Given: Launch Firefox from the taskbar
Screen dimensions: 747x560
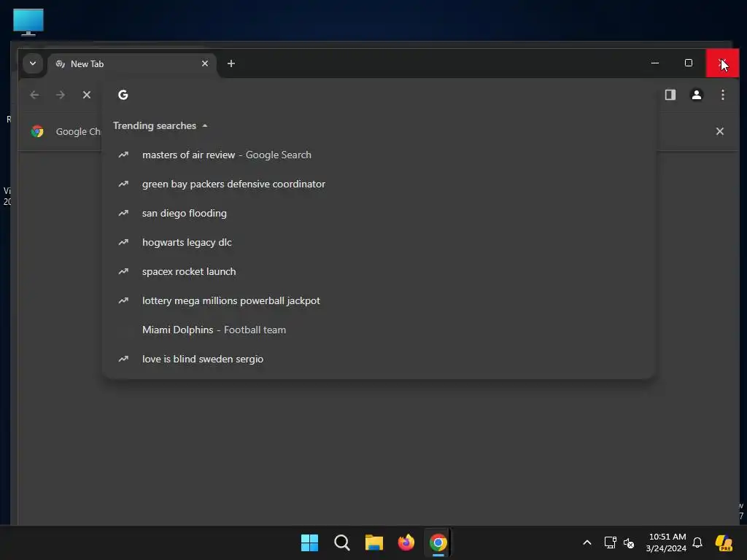Looking at the screenshot, I should (406, 542).
